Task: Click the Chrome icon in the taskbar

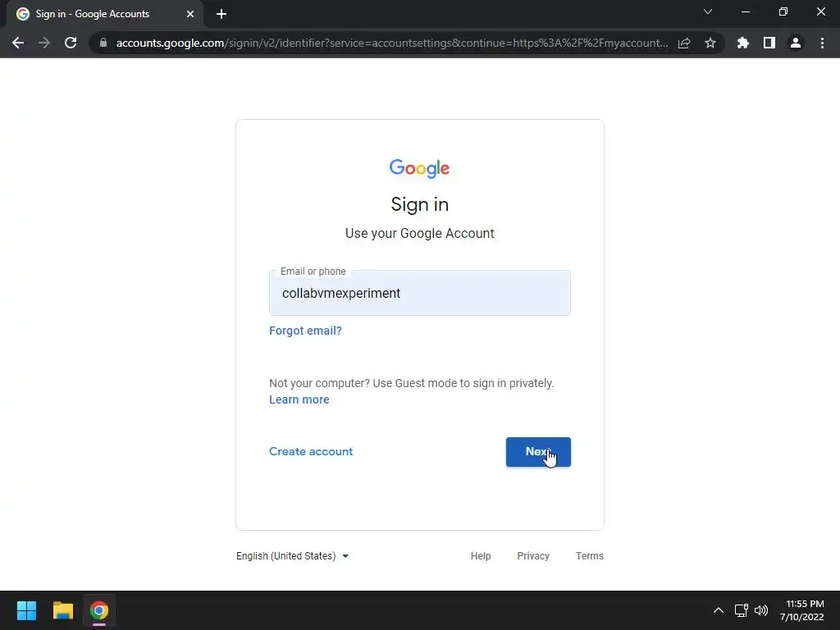Action: 99,610
